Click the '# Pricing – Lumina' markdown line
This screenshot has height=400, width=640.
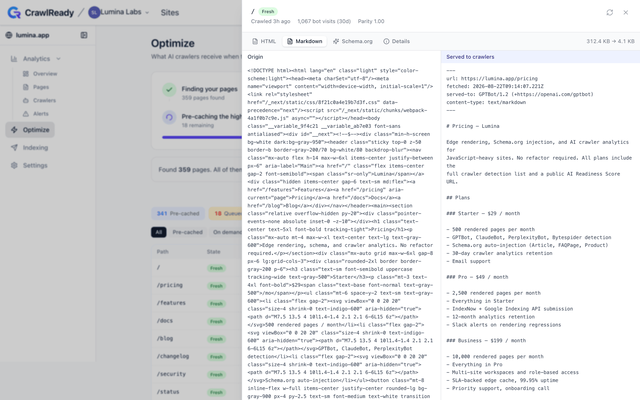pyautogui.click(x=473, y=126)
